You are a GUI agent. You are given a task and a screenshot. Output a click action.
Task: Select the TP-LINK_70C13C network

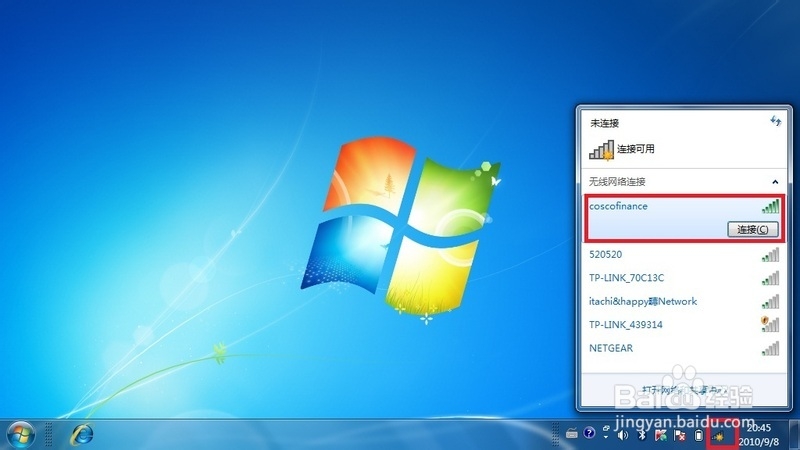click(x=685, y=278)
